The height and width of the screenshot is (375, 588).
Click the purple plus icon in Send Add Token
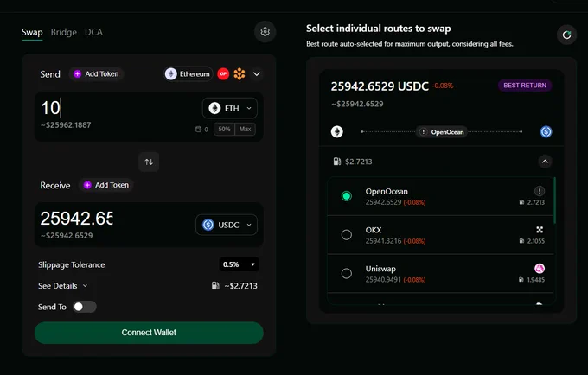click(77, 73)
